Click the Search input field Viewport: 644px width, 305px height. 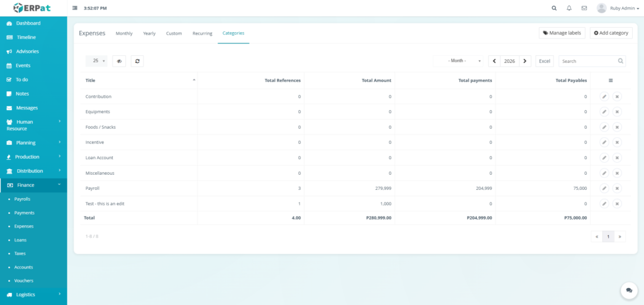pyautogui.click(x=588, y=61)
